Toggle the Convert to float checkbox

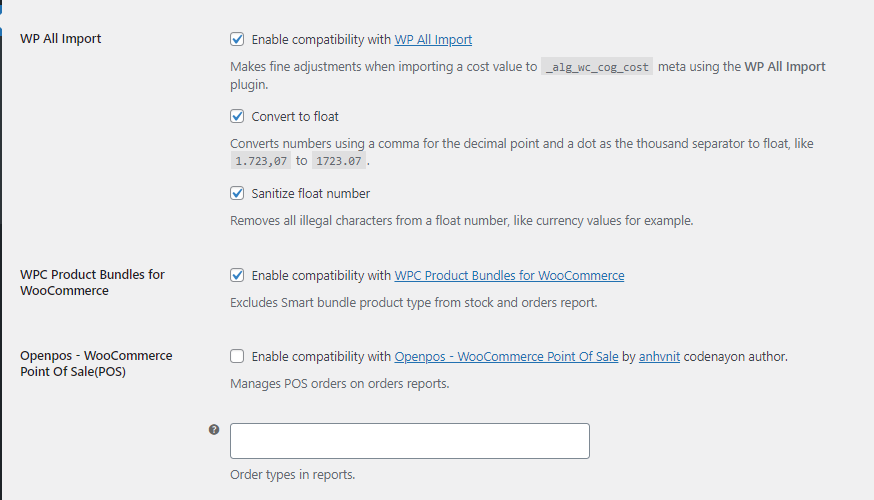coord(237,116)
